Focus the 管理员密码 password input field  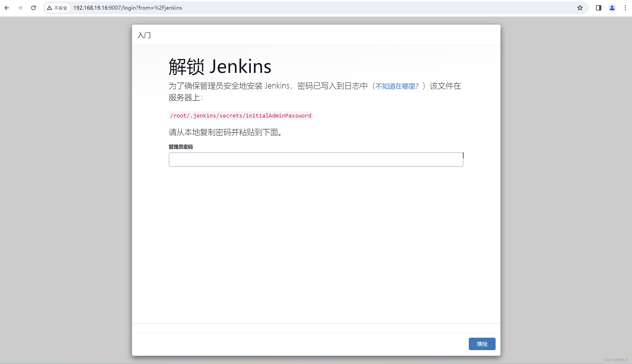[316, 159]
